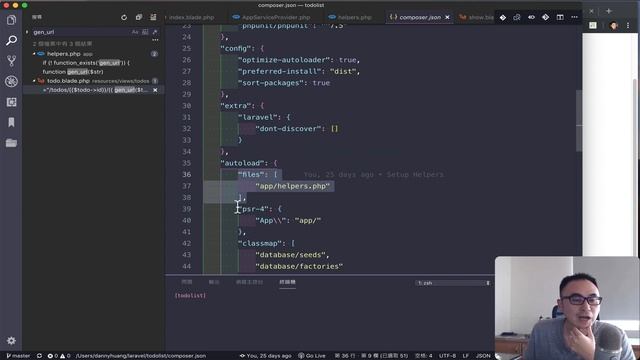Click the "autoload" key on line 35
The width and height of the screenshot is (640, 360).
click(x=244, y=163)
